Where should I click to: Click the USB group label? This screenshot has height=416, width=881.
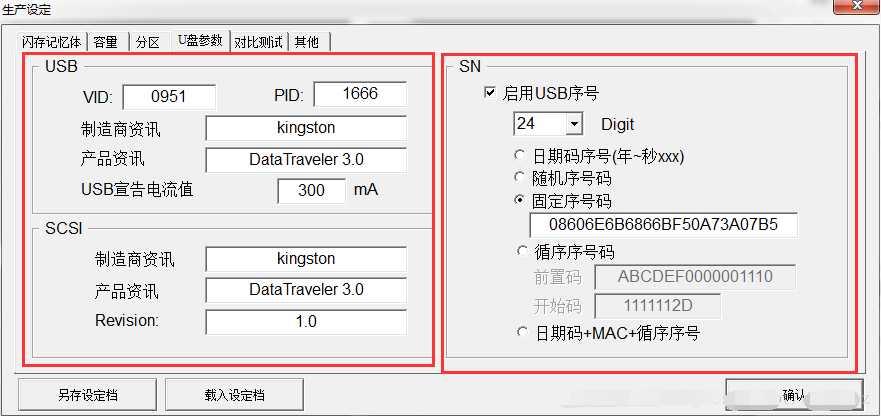tap(61, 66)
